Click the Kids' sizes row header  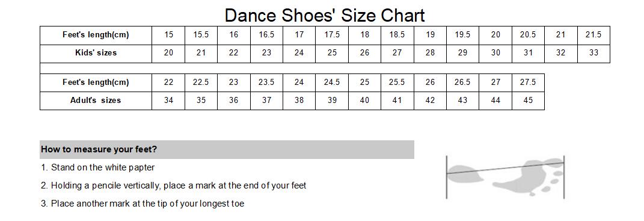tap(96, 54)
